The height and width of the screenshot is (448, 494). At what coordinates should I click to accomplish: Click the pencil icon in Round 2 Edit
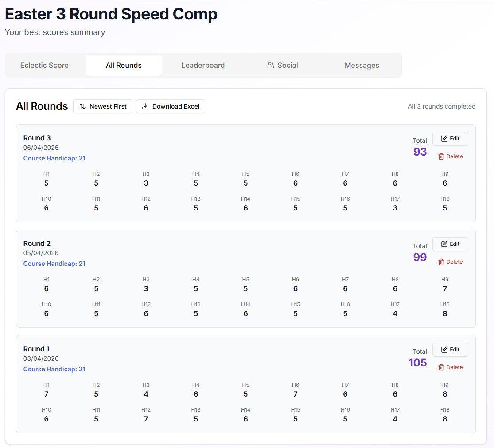point(444,244)
